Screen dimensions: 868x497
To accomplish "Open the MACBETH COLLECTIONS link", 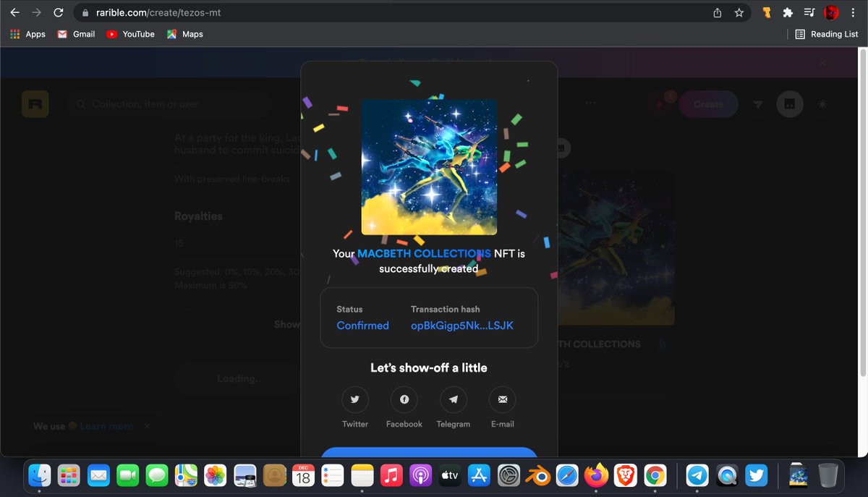I will (424, 254).
